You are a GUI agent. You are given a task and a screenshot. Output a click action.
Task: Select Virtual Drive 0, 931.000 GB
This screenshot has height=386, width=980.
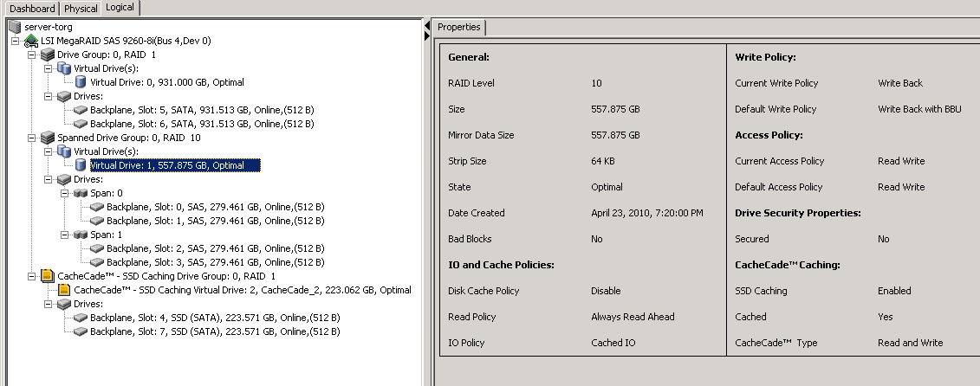166,82
